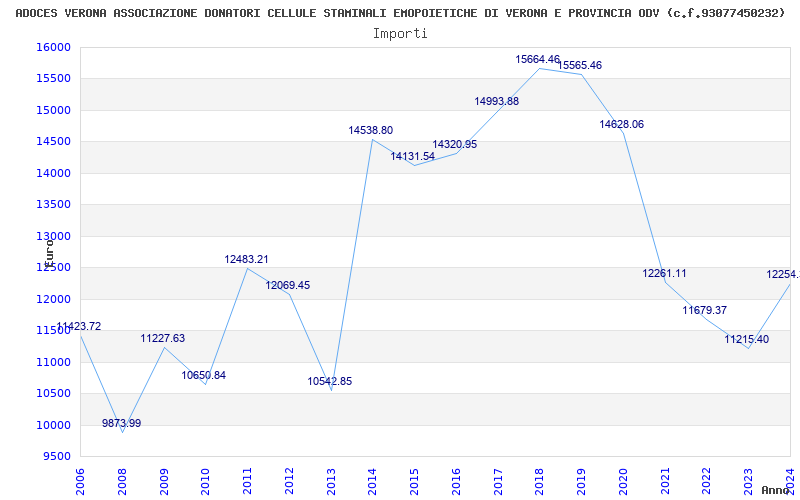Click the data label 12483.21

[x=246, y=260]
